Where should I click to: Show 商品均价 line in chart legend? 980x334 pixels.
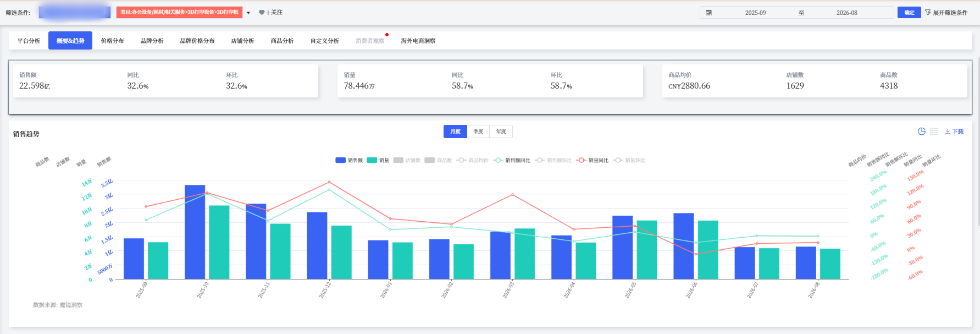tap(472, 160)
